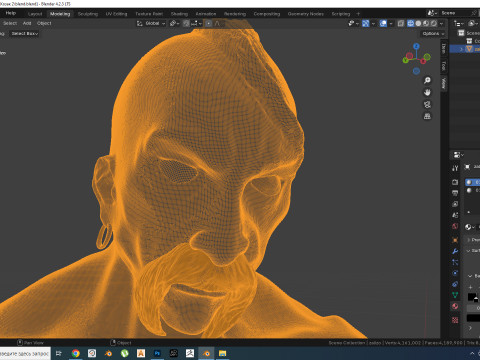480x360 pixels.
Task: Switch to the Scripting workspace tab
Action: tap(341, 14)
